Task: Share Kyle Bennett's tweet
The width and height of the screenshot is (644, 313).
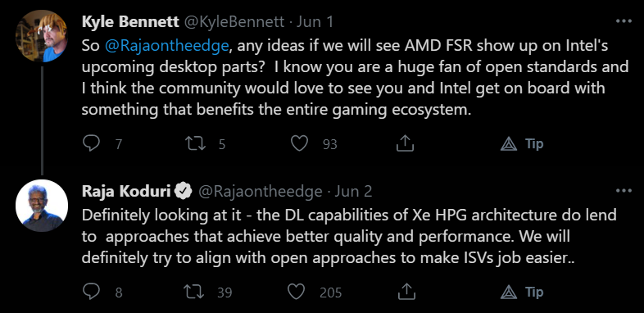Action: (405, 143)
